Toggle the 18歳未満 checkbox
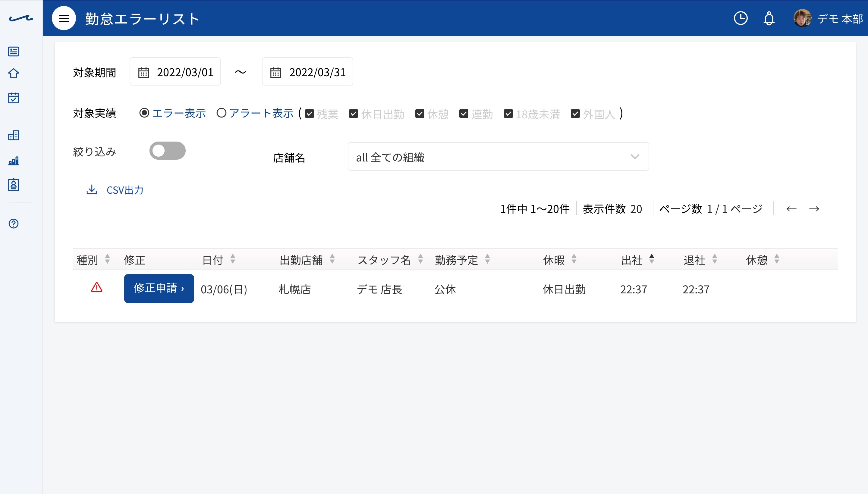Viewport: 868px width, 494px height. [508, 114]
